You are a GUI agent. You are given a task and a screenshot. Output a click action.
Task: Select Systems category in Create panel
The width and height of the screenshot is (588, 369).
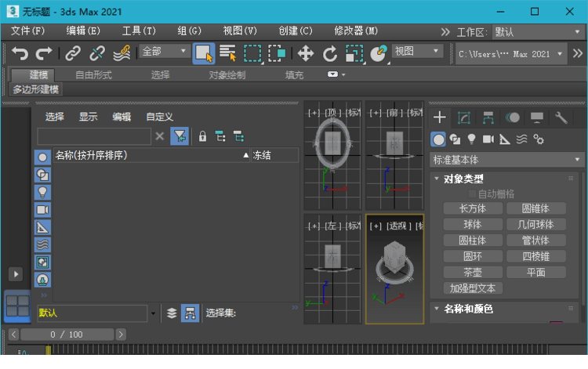coord(539,139)
